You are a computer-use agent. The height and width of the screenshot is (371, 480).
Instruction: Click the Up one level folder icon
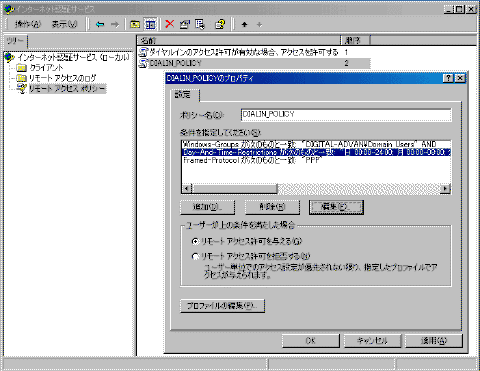click(x=135, y=24)
